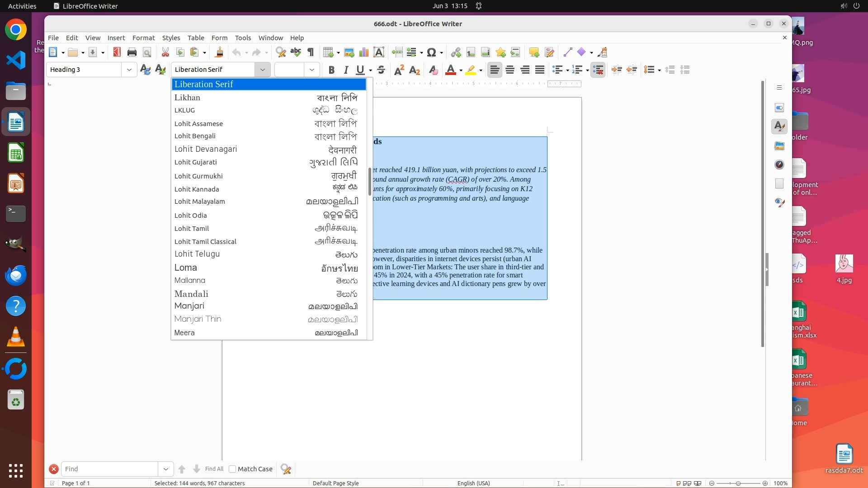The width and height of the screenshot is (868, 488).
Task: Toggle Bold formatting
Action: [331, 70]
